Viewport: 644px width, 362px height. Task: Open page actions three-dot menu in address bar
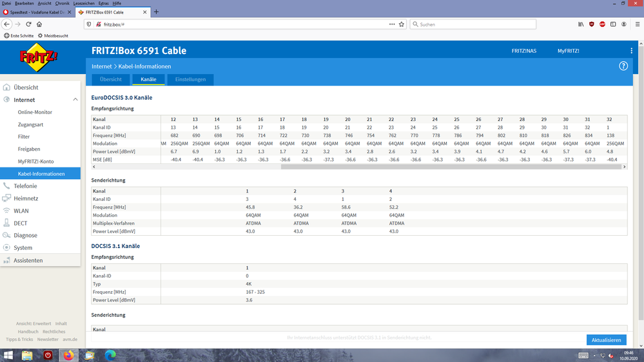(x=392, y=24)
